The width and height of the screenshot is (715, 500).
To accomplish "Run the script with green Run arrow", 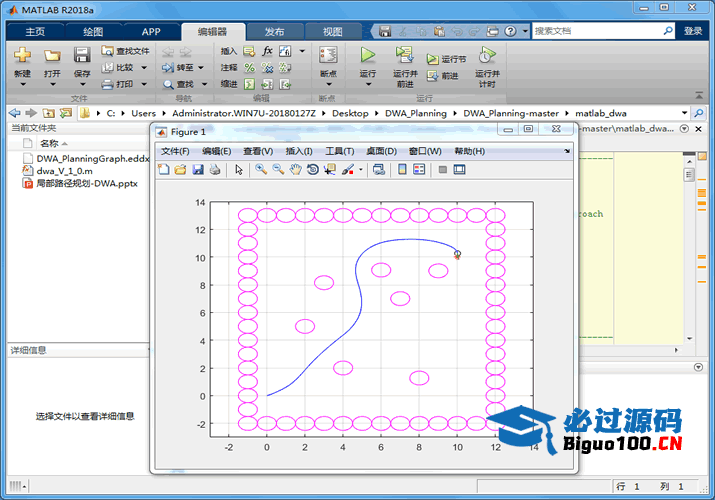I will 368,55.
